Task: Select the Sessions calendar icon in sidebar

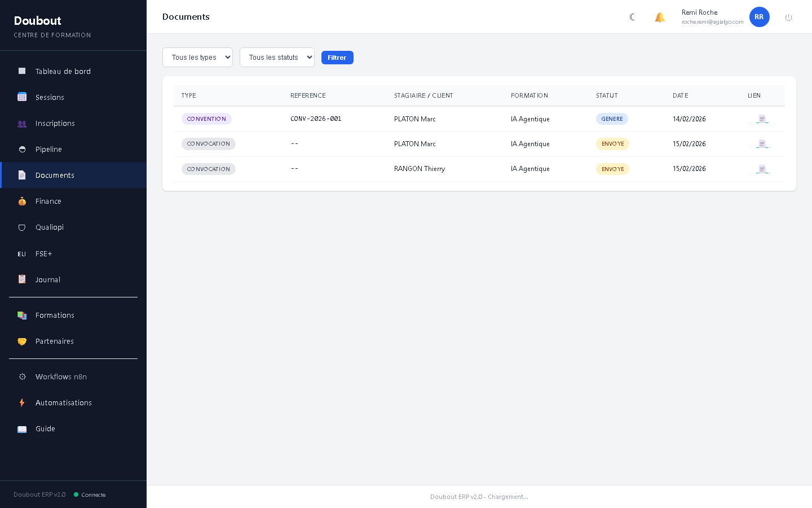Action: click(x=22, y=97)
